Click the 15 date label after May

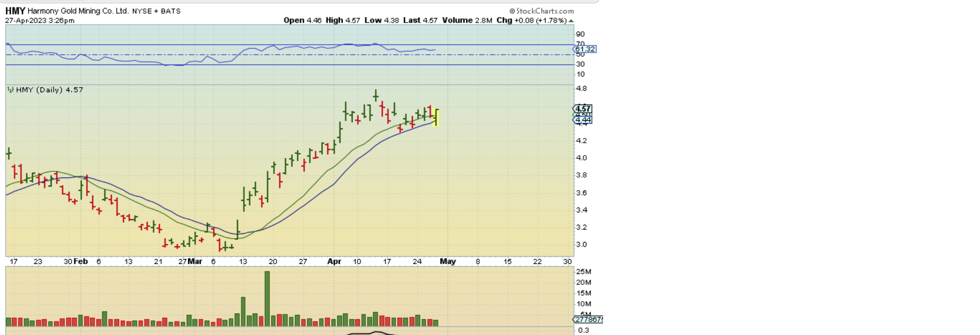coord(507,262)
